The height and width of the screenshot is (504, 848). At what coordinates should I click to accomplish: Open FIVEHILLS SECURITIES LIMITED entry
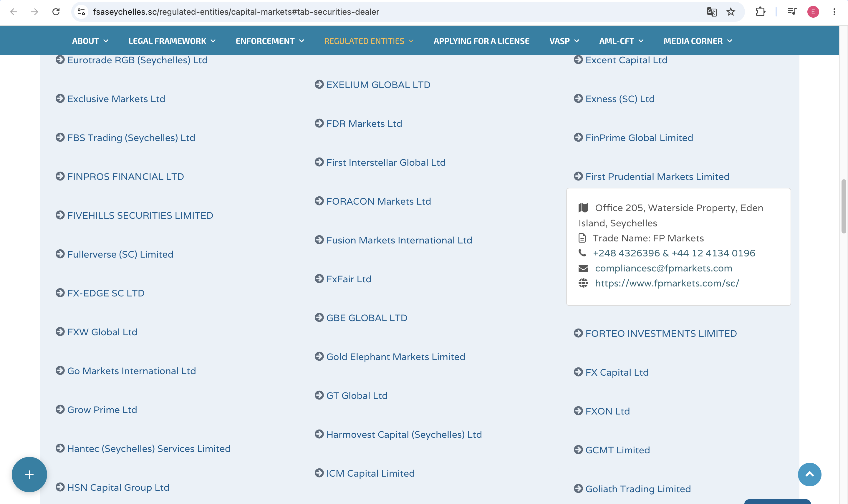(140, 216)
